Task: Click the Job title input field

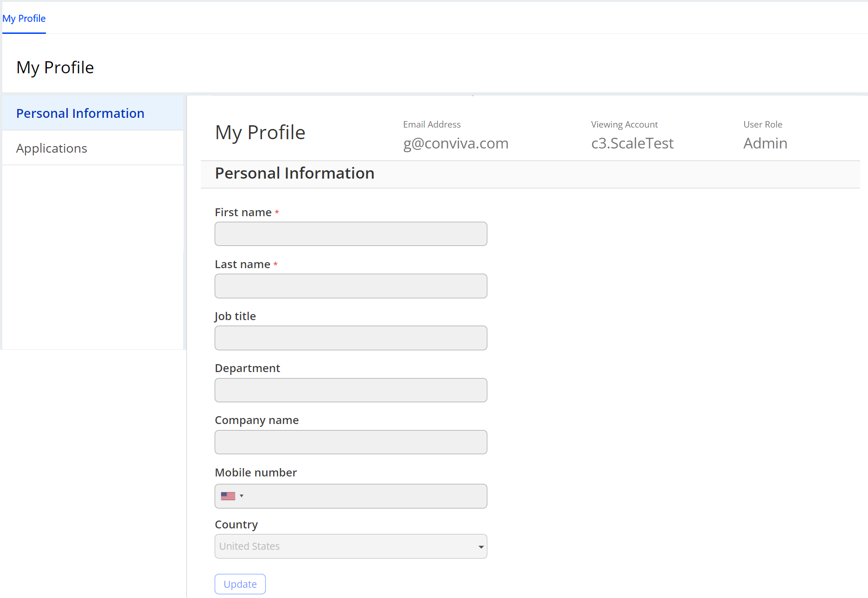Action: [351, 338]
